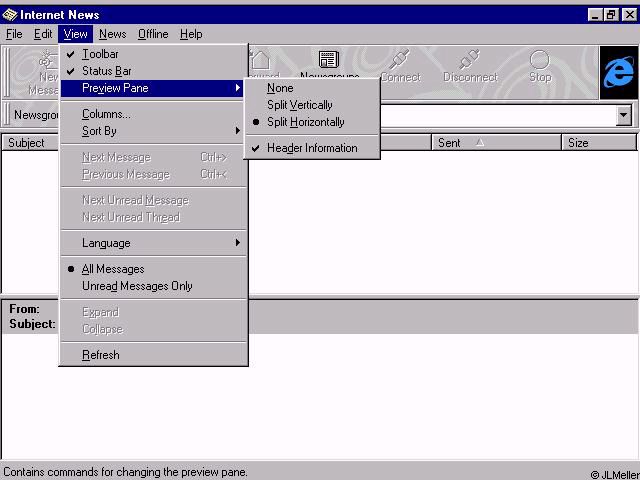Choose Columns... from the View menu
Viewport: 640px width, 480px height.
tap(153, 114)
